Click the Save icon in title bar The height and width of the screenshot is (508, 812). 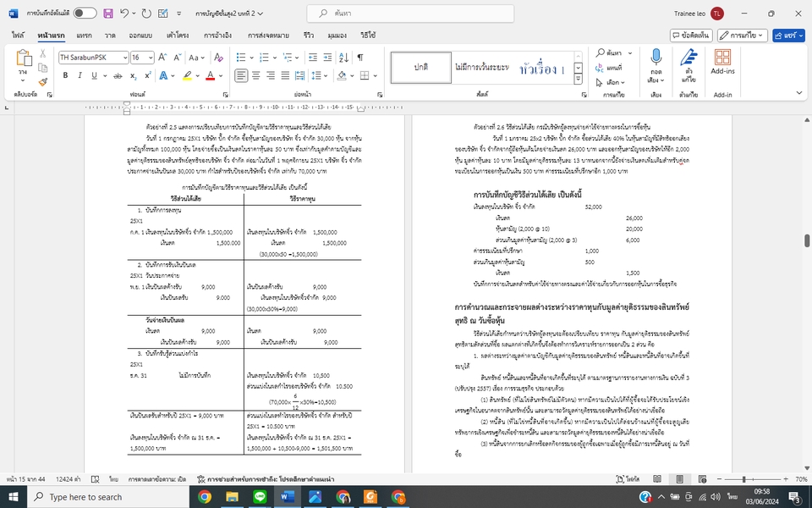[x=107, y=14]
